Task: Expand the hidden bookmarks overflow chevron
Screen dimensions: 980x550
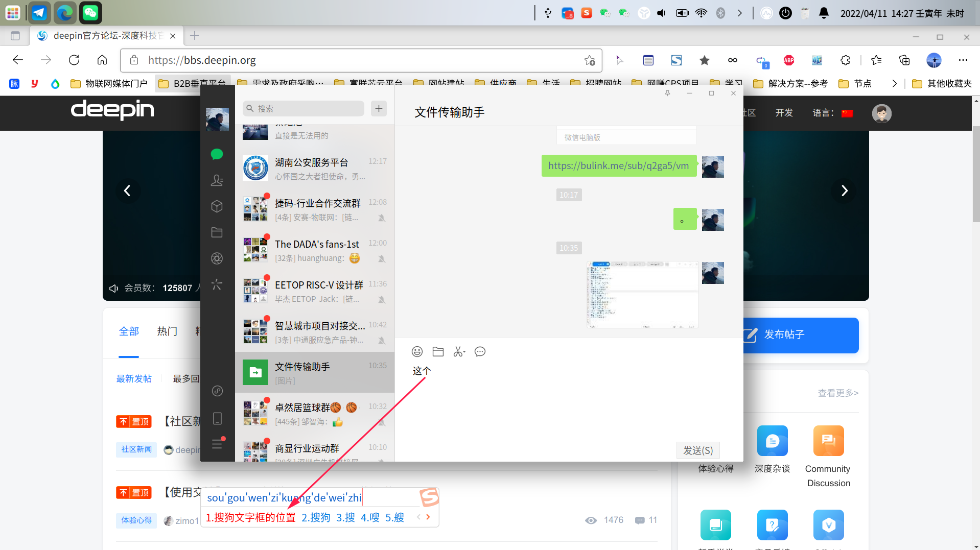Action: pyautogui.click(x=894, y=83)
